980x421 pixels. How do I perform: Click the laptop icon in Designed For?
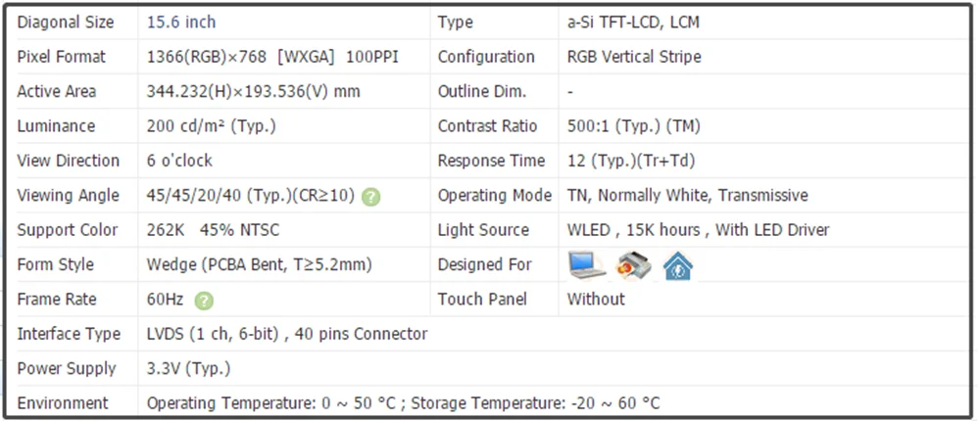point(587,265)
